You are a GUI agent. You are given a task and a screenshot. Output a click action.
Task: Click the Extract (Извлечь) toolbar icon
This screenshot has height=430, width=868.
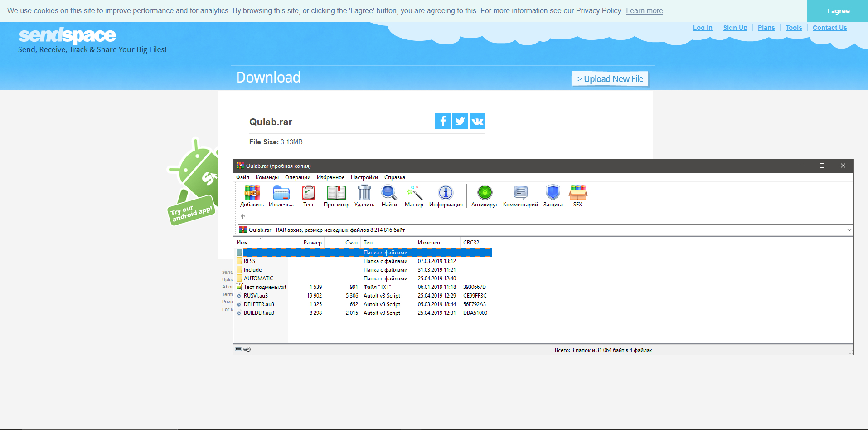coord(281,193)
